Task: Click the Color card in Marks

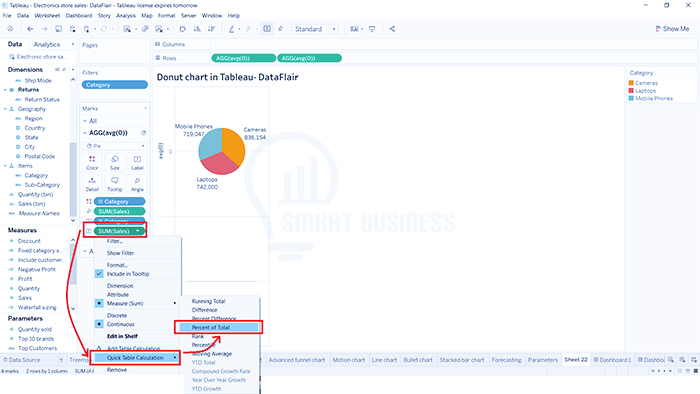Action: tap(92, 163)
